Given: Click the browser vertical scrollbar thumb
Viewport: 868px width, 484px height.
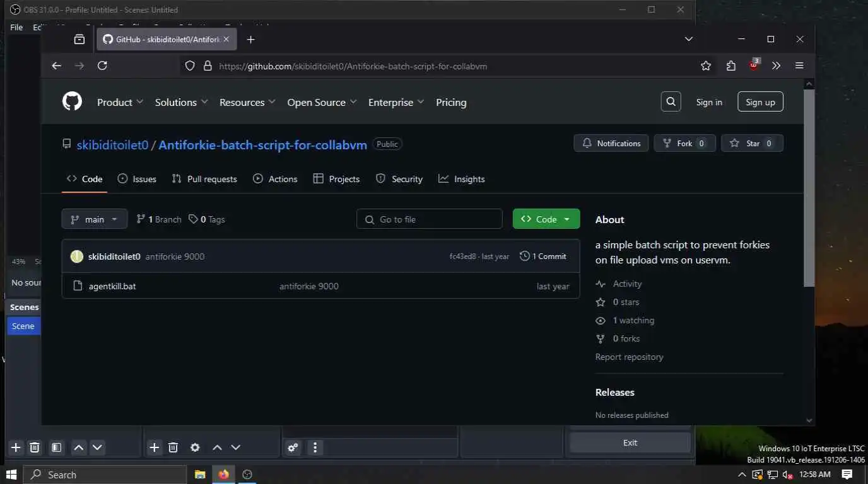Looking at the screenshot, I should click(809, 188).
